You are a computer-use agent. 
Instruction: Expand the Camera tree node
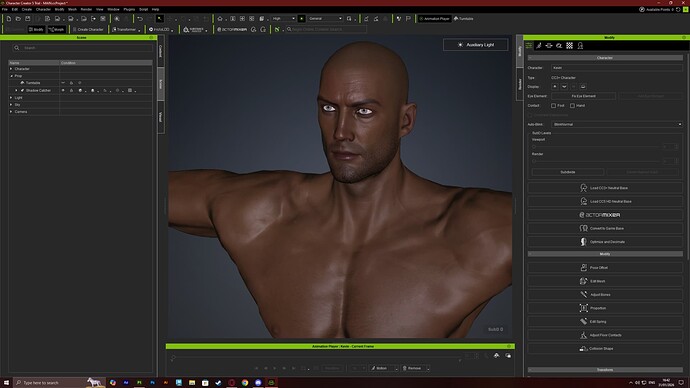point(11,112)
